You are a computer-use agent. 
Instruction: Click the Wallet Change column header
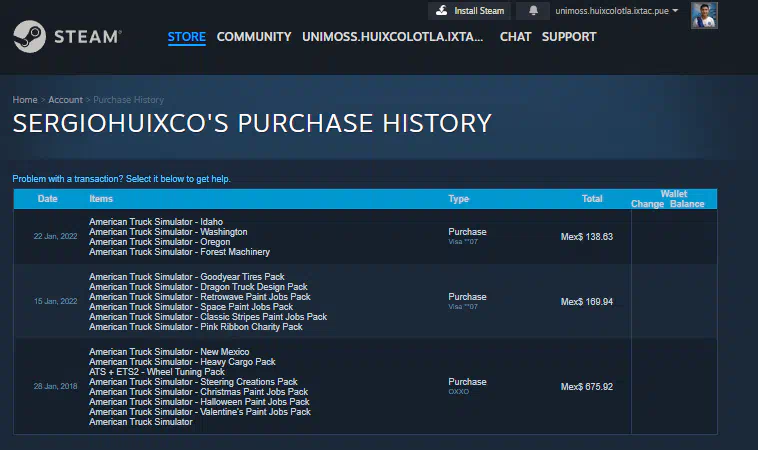tap(647, 204)
